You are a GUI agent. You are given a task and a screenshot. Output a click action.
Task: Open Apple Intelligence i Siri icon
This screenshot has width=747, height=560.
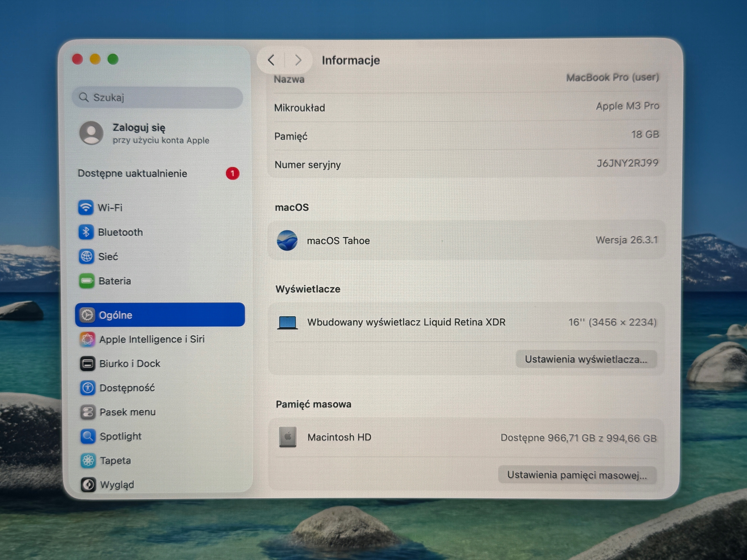point(88,339)
